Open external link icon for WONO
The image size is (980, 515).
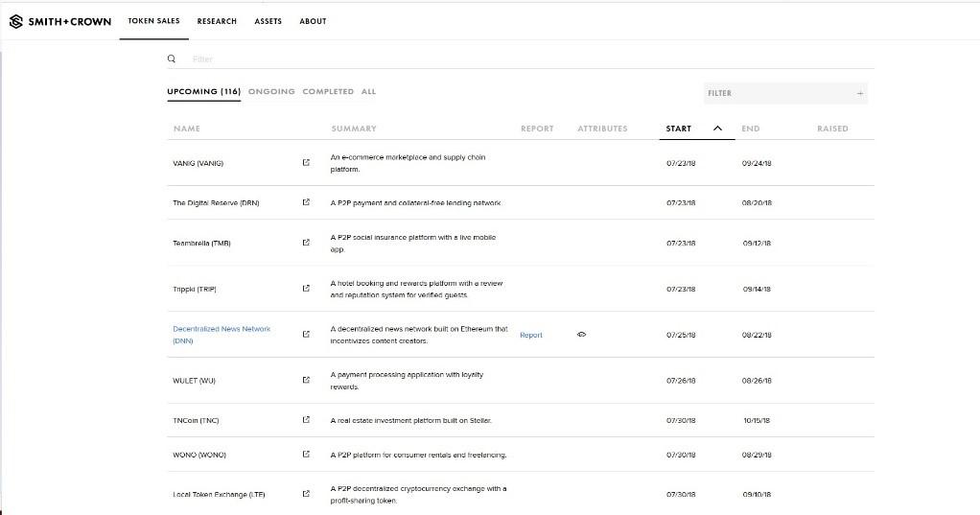coord(306,455)
